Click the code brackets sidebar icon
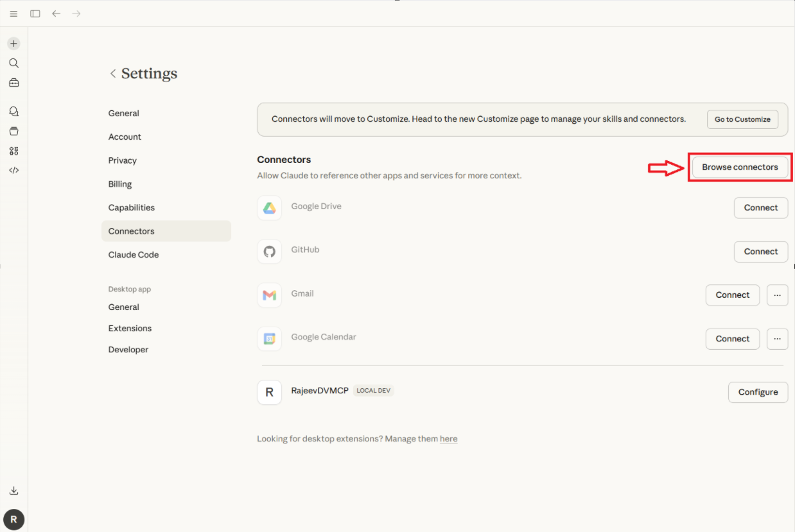 tap(13, 170)
